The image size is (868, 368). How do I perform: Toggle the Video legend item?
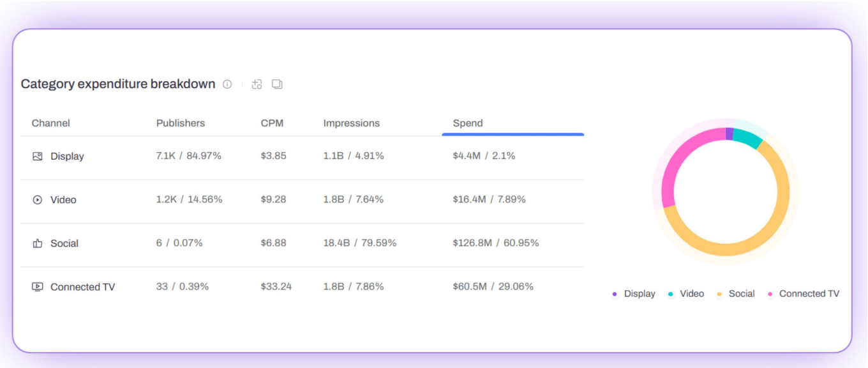[x=686, y=294]
